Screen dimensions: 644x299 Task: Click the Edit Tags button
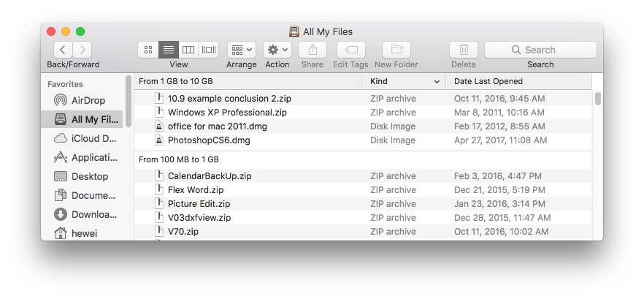pyautogui.click(x=351, y=50)
